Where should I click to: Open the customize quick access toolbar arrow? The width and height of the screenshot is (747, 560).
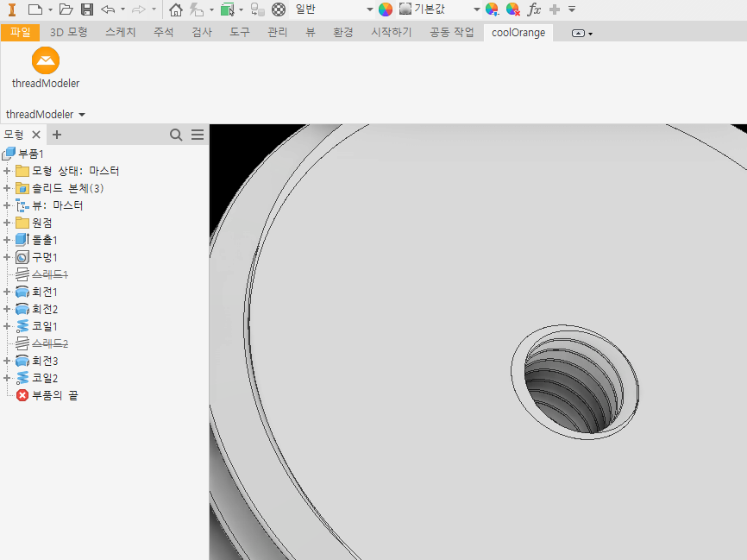tap(572, 9)
